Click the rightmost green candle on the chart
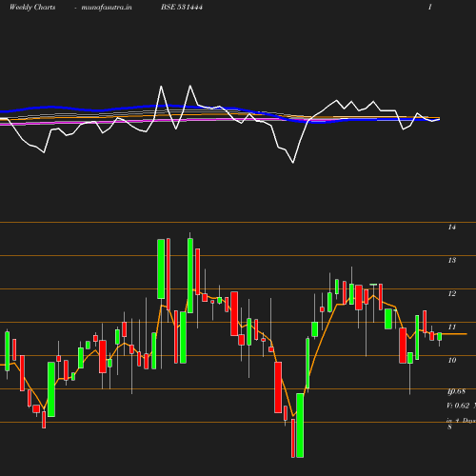The width and height of the screenshot is (476, 476). [440, 337]
